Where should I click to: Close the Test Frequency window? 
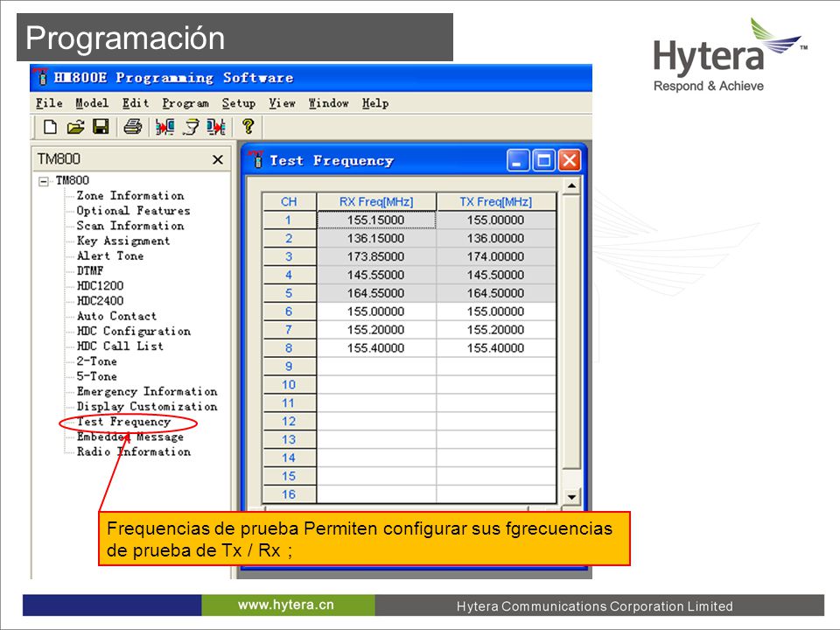point(570,160)
